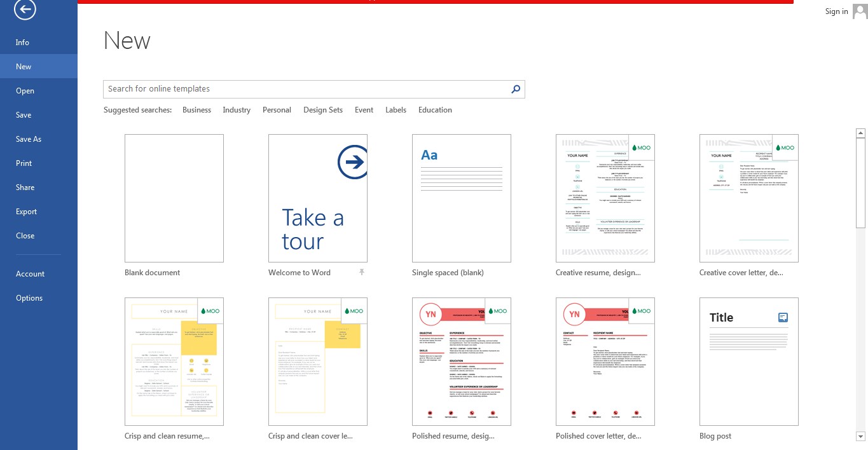The width and height of the screenshot is (868, 450).
Task: Open the Account settings
Action: pos(30,273)
